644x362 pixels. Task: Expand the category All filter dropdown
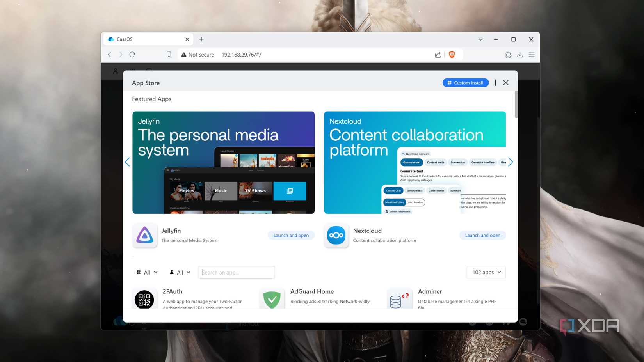coord(147,272)
